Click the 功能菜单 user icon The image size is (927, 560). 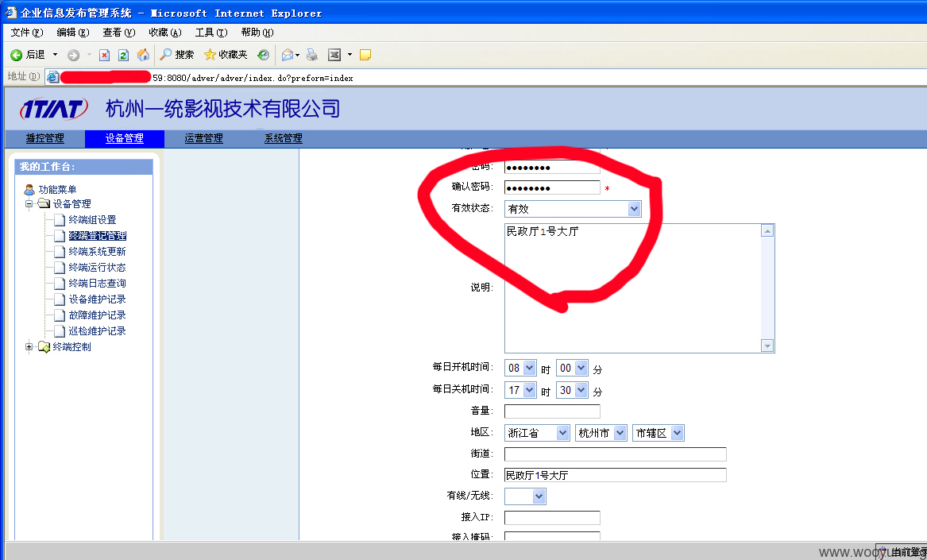(29, 189)
